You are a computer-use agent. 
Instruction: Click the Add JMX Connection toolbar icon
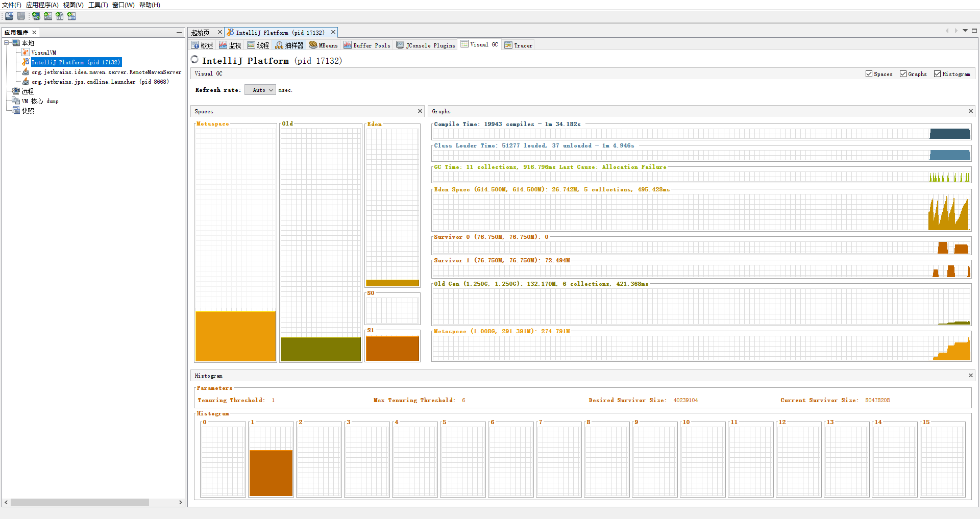[x=48, y=16]
